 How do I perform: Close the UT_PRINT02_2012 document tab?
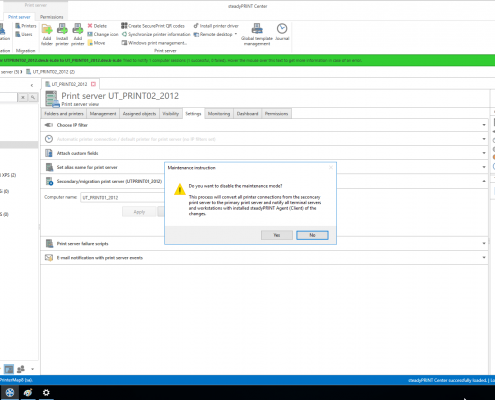[x=93, y=84]
